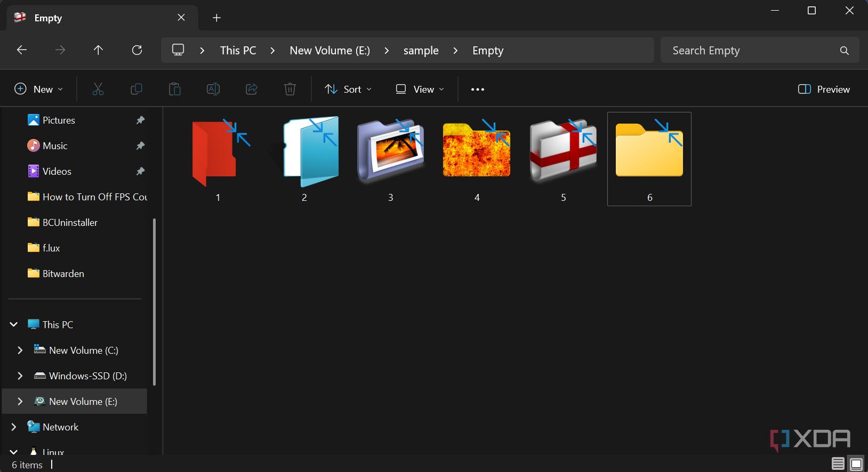Click the sample breadcrumb in address bar
The width and height of the screenshot is (868, 472).
(421, 51)
